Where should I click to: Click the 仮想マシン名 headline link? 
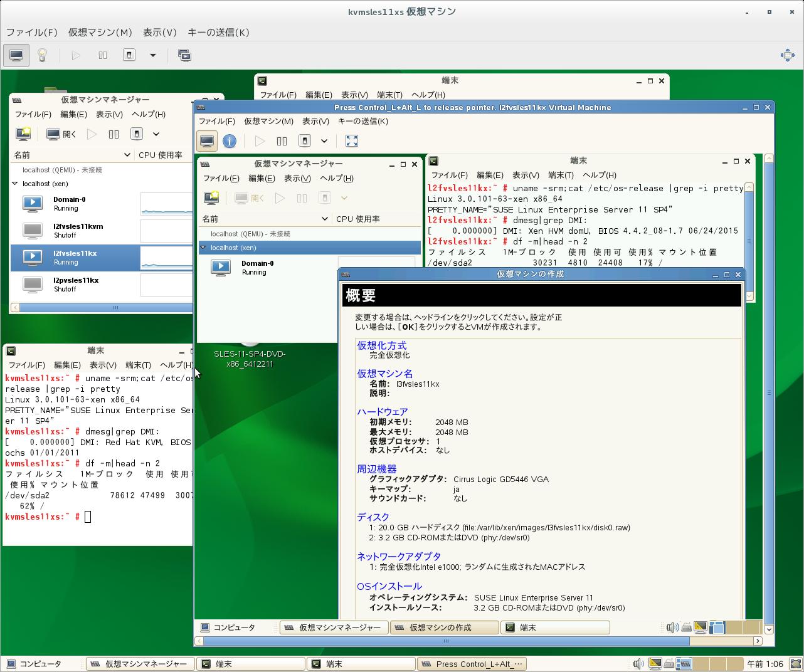(384, 374)
